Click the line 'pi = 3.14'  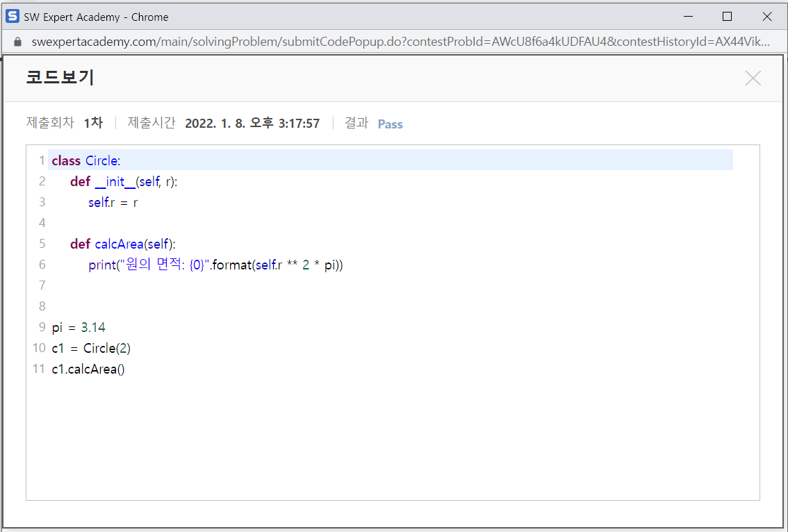click(79, 328)
